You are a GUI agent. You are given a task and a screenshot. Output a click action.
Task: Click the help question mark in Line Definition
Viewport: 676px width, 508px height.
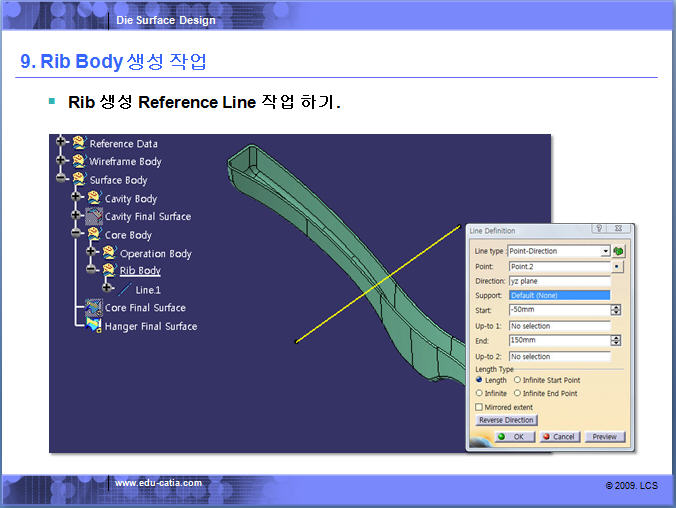click(598, 230)
